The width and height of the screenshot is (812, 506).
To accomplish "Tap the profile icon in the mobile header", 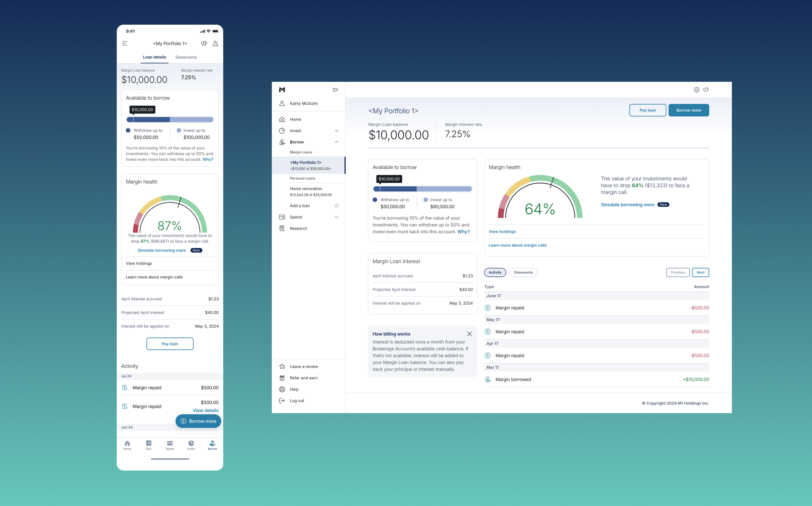I will [215, 44].
